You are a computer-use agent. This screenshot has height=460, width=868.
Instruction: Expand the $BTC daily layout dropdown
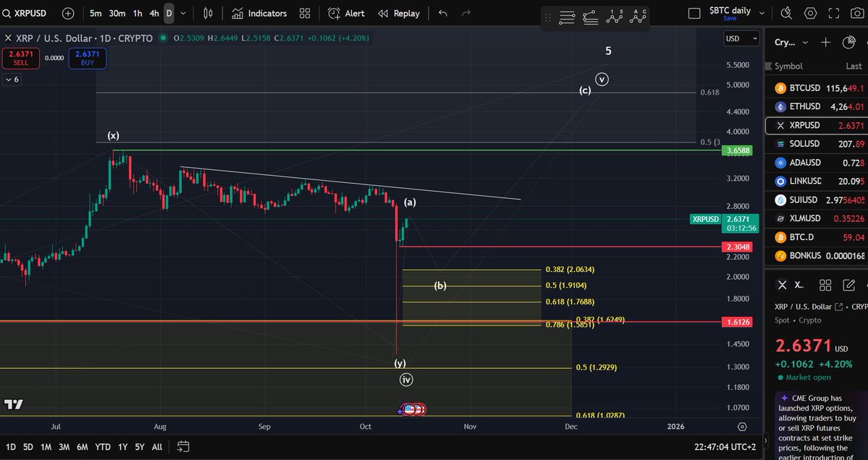coord(762,13)
